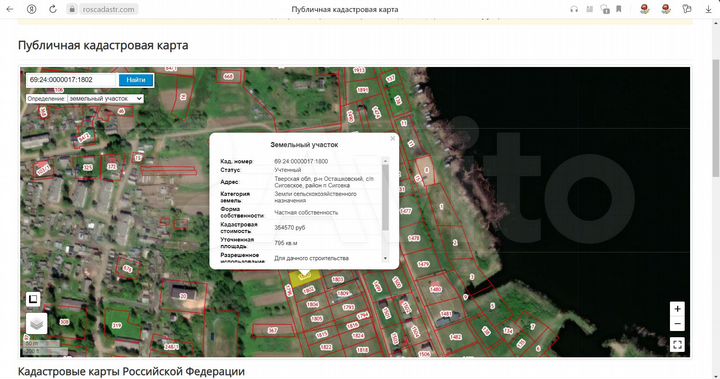Click the cadastral value 354570 руб
Image resolution: width=720 pixels, height=379 pixels.
(x=290, y=228)
